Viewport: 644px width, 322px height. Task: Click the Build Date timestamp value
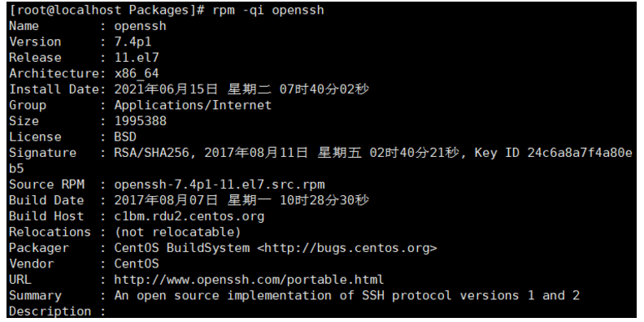click(x=241, y=200)
